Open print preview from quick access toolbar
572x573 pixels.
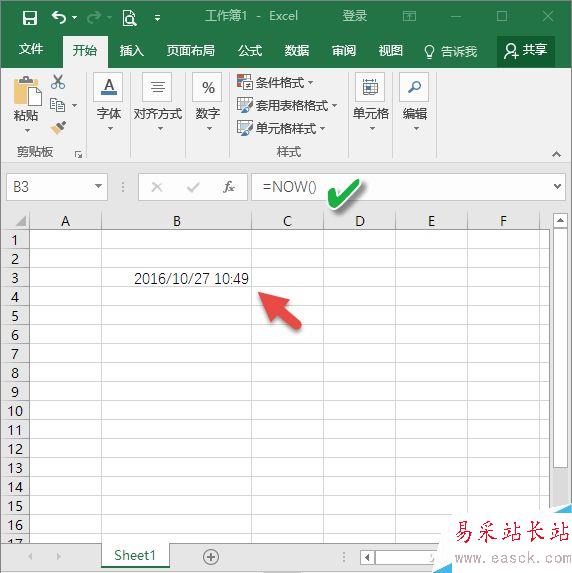point(129,18)
